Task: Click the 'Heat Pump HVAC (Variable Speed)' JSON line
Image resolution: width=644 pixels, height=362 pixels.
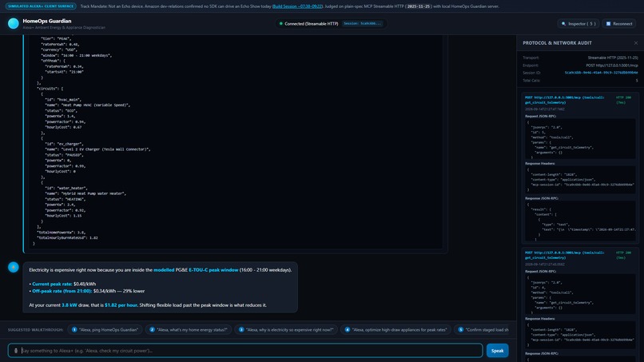Action: [87, 105]
